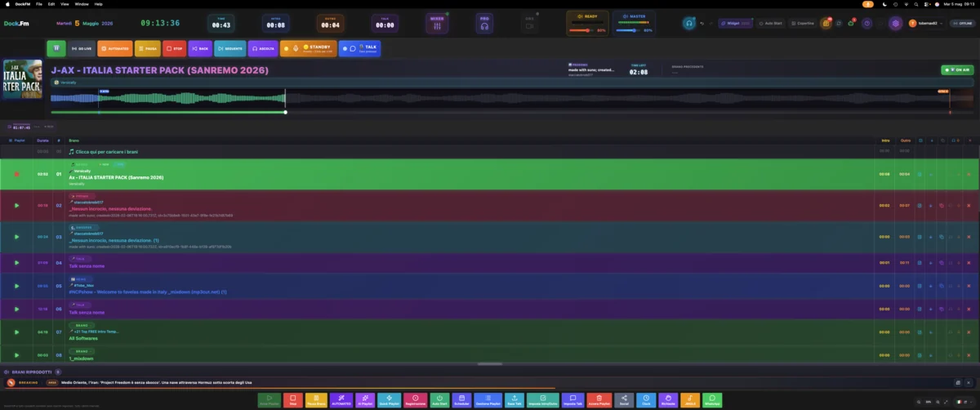Click the Social share button in bottom bar

[x=624, y=400]
